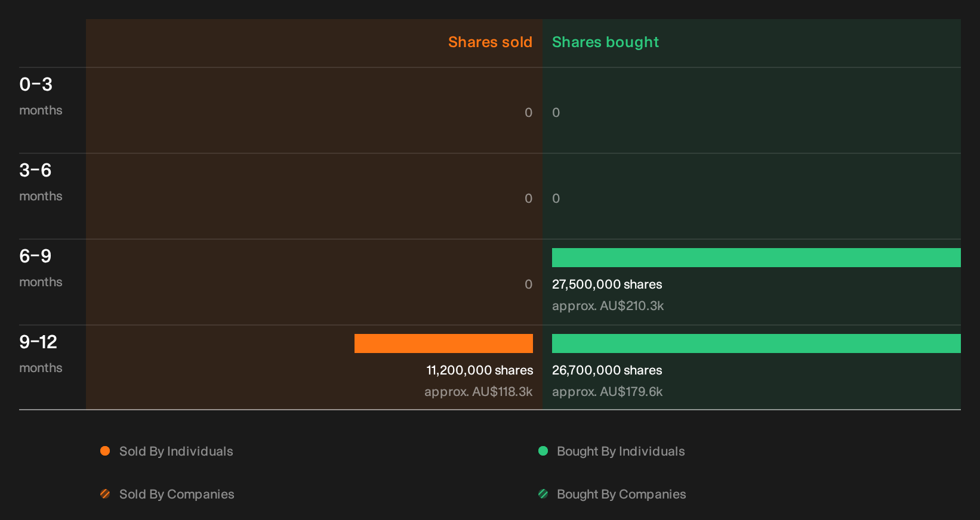Click the orange 9-12 months shares sold bar
Viewport: 980px width, 520px height.
coord(443,343)
